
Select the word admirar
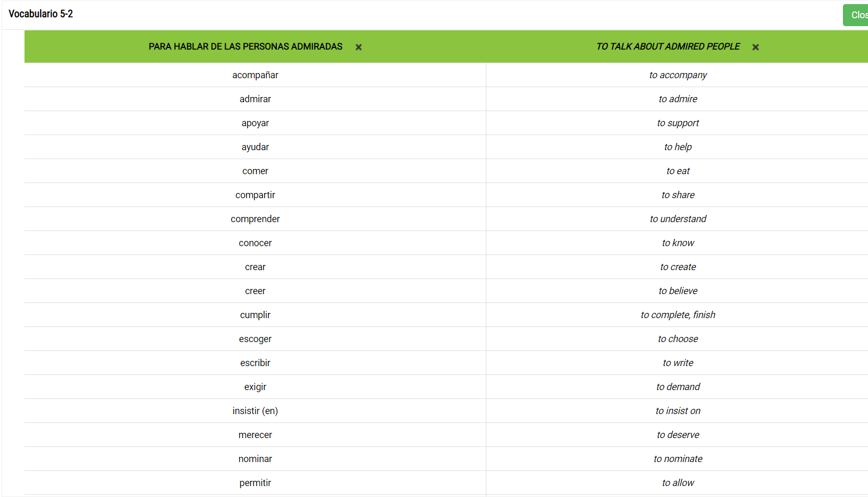coord(255,99)
